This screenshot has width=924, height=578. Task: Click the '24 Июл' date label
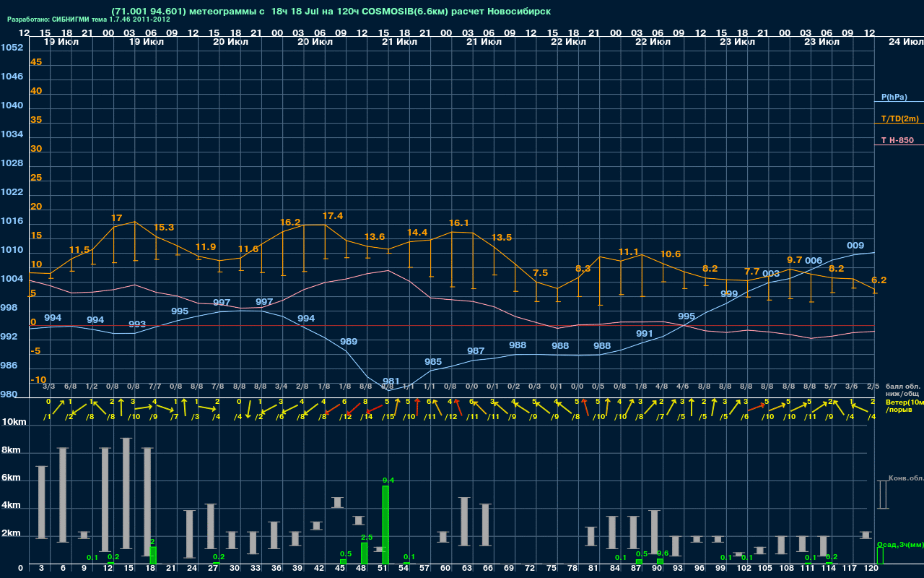[905, 42]
